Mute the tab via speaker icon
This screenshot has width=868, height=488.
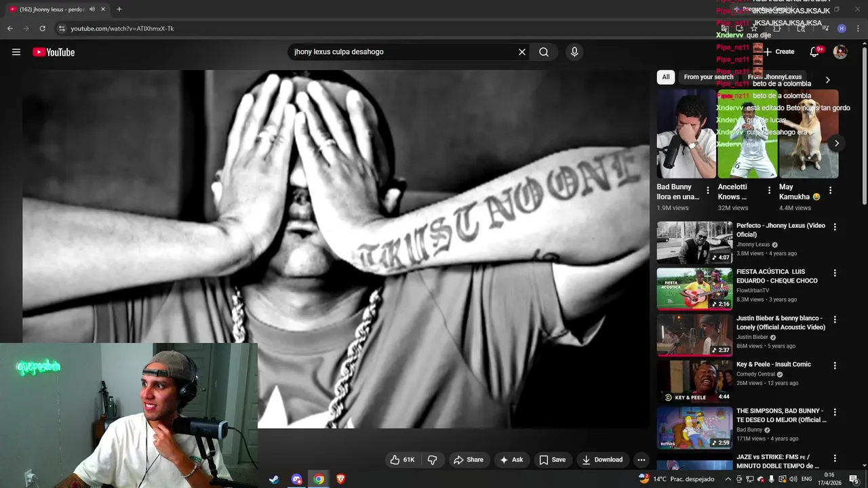92,9
